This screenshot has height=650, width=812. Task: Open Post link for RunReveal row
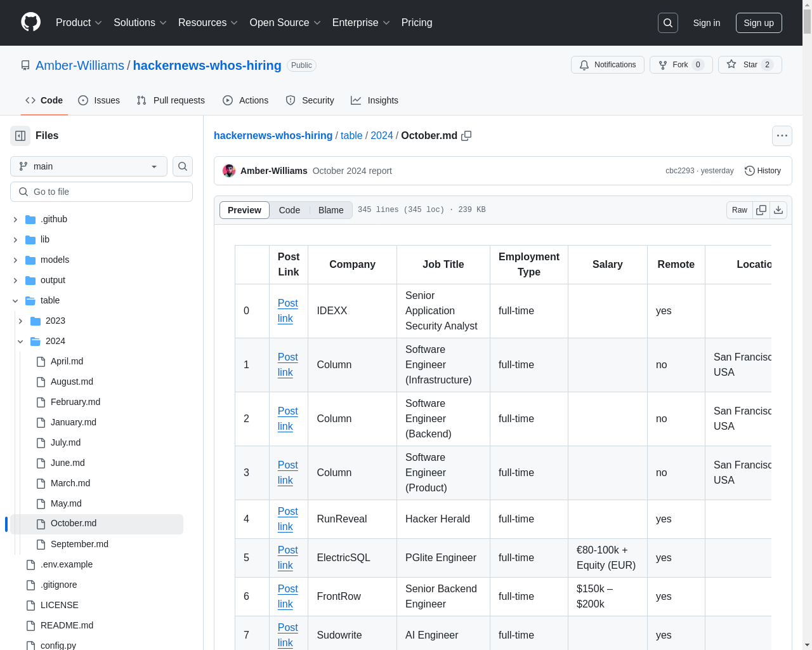coord(287,519)
